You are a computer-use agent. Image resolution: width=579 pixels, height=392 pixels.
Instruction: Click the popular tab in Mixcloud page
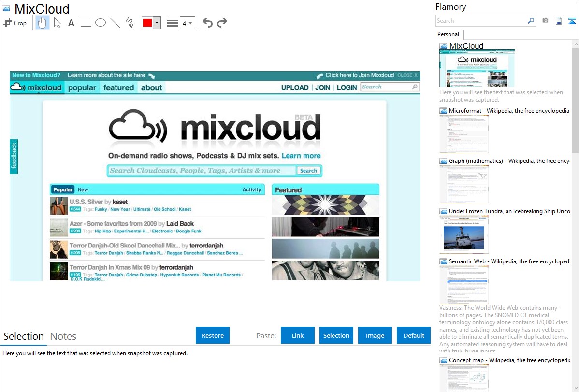tap(82, 88)
